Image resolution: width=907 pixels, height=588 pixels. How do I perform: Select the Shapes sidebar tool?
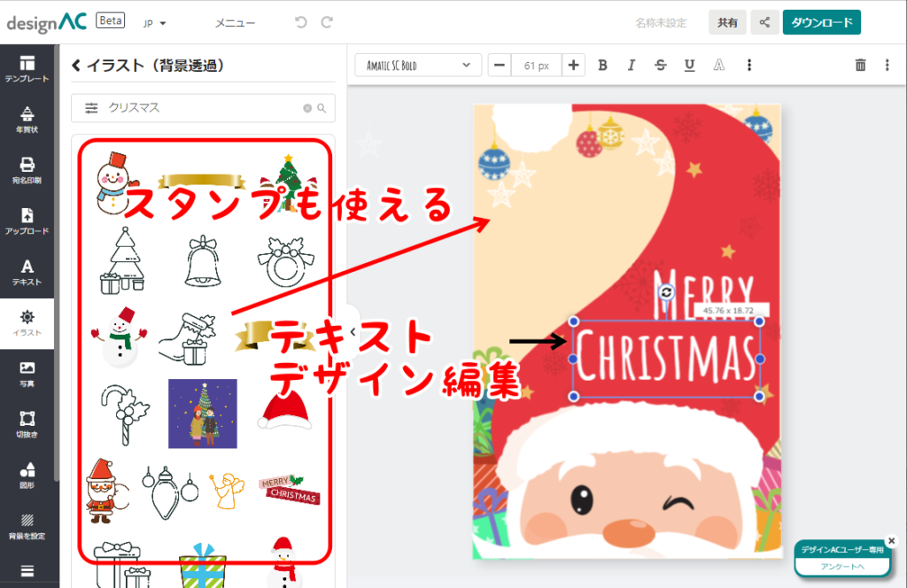click(x=27, y=475)
